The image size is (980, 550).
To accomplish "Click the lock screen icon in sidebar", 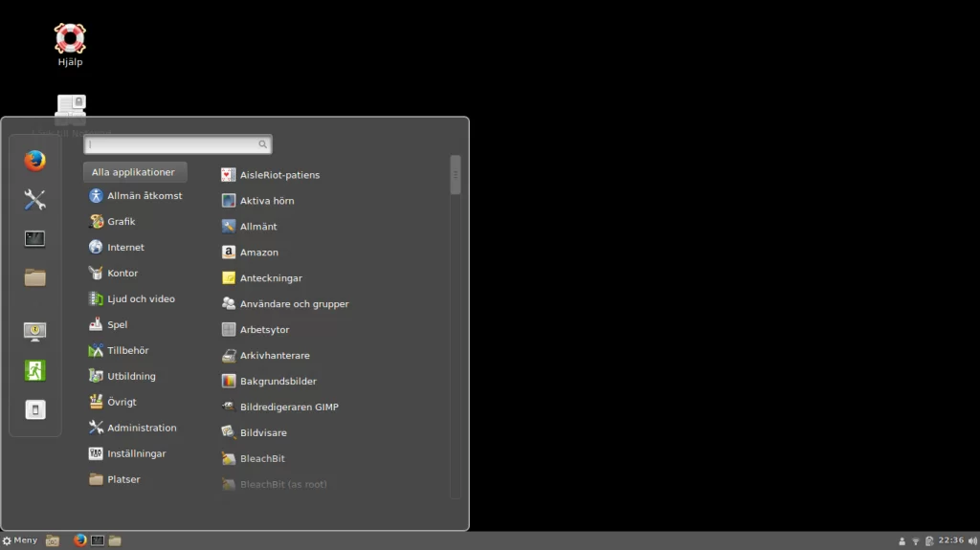I will tap(35, 331).
